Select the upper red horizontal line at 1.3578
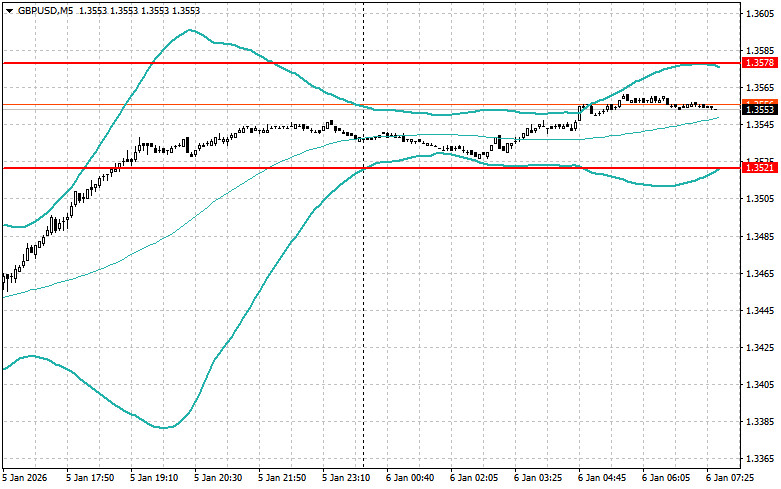The width and height of the screenshot is (781, 489). pyautogui.click(x=372, y=63)
